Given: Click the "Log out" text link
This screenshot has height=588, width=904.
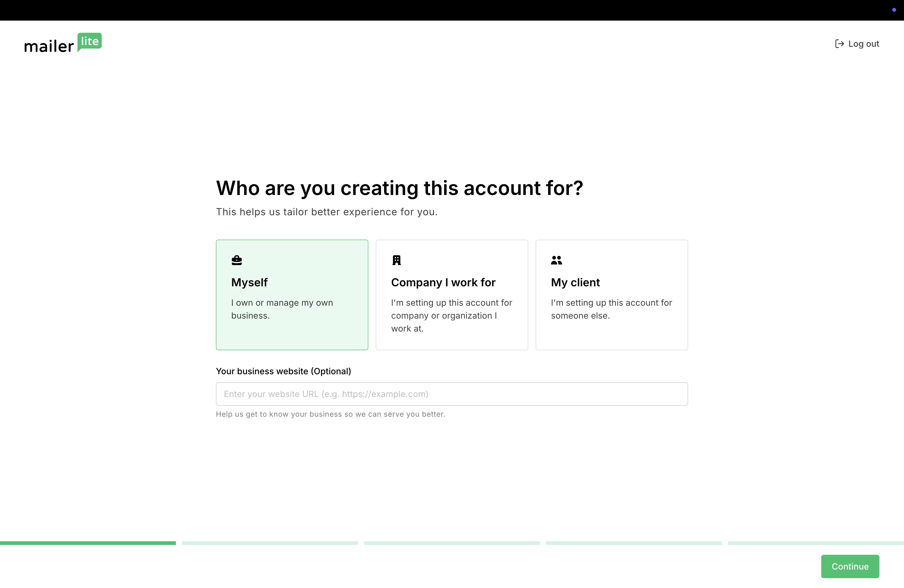Looking at the screenshot, I should click(863, 44).
